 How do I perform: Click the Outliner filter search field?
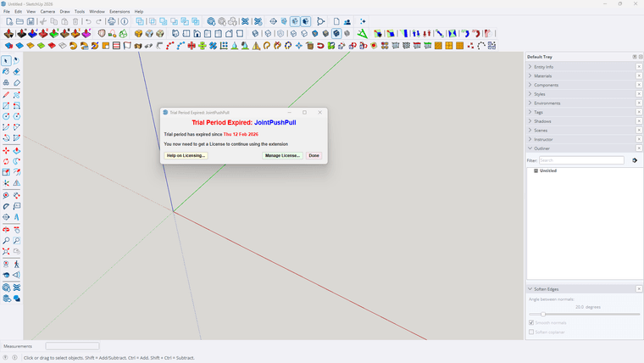point(581,160)
